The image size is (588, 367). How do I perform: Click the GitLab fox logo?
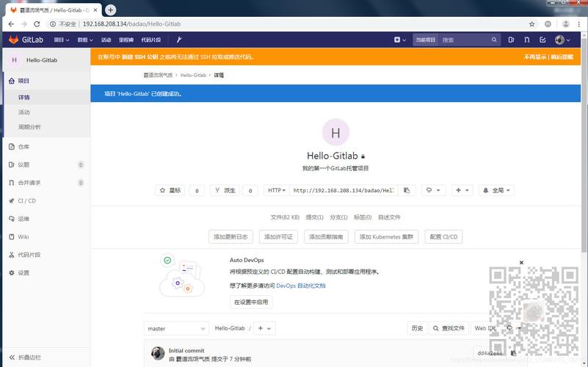(x=13, y=40)
